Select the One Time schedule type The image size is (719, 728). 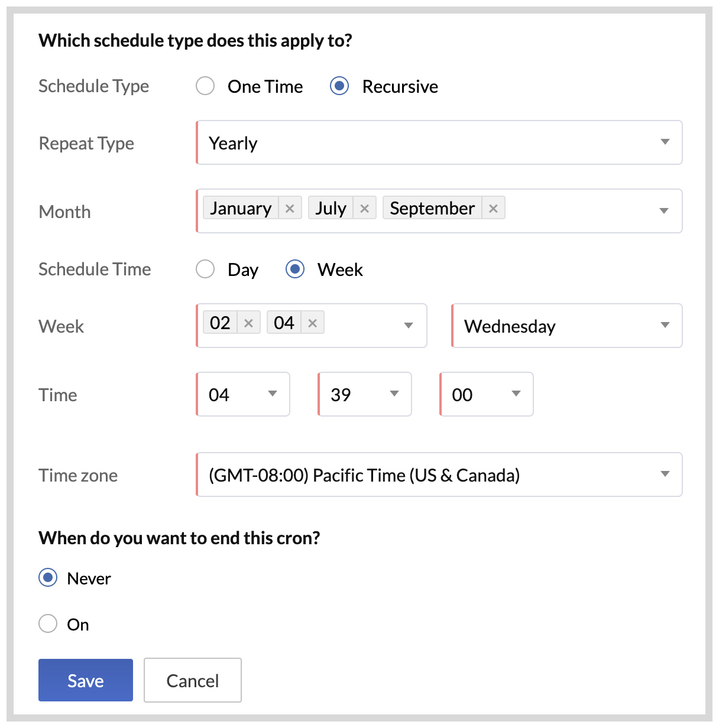(205, 86)
